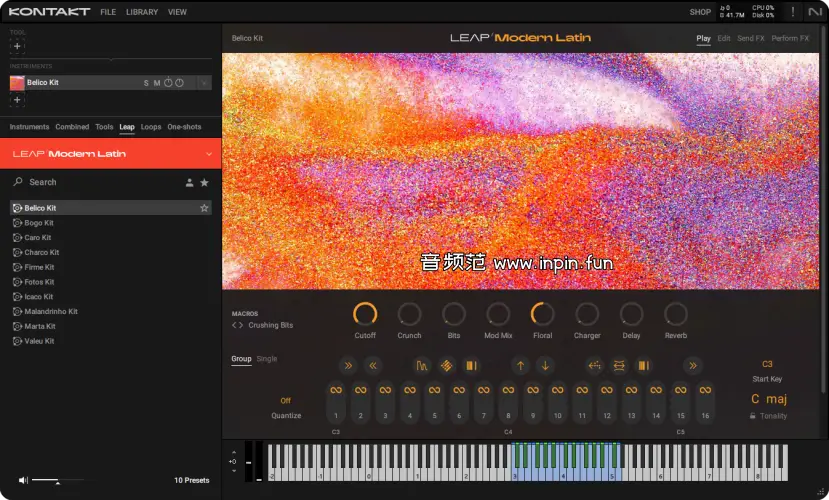Open the SHOP link

700,12
